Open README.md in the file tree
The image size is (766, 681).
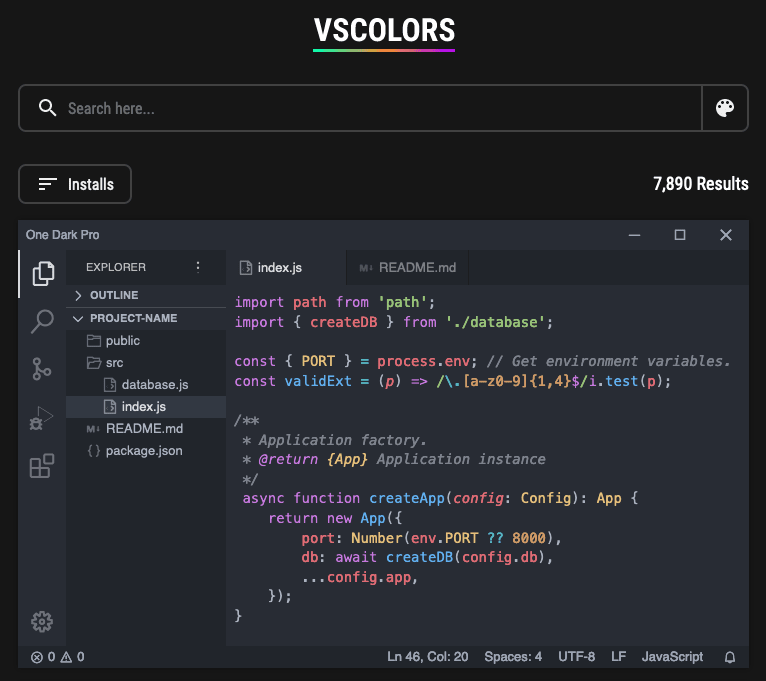coord(146,428)
